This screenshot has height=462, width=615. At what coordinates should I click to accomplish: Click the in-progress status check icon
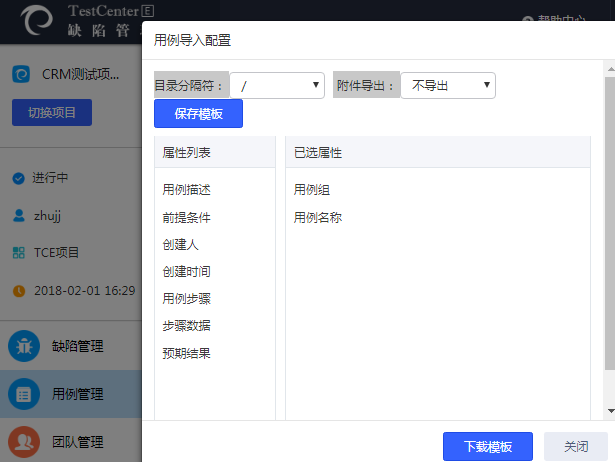18,178
